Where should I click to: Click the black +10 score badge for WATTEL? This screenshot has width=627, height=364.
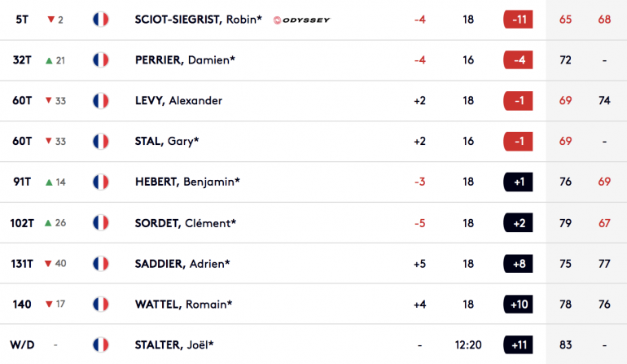click(518, 305)
